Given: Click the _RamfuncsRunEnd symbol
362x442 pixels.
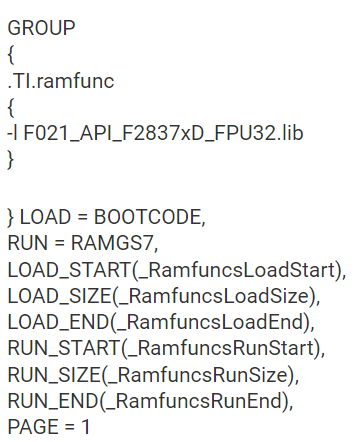Looking at the screenshot, I should (x=194, y=401).
